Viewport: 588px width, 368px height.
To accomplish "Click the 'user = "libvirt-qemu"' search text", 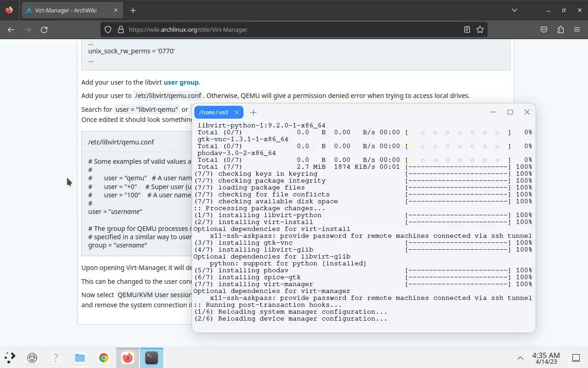I will [147, 109].
